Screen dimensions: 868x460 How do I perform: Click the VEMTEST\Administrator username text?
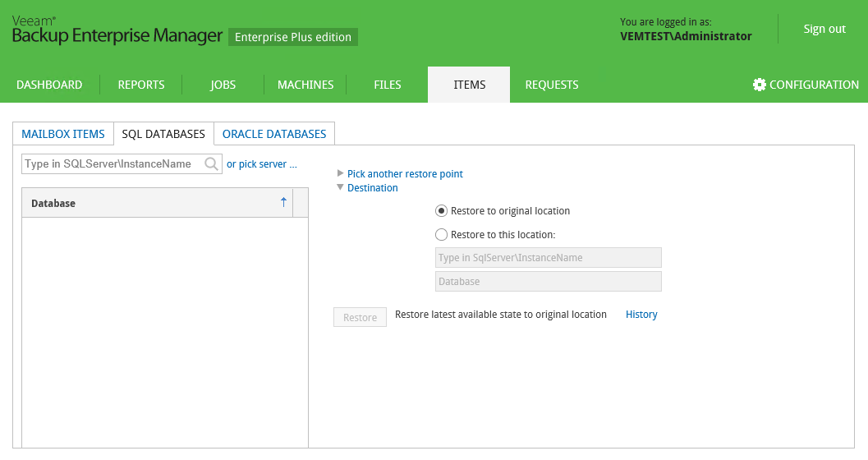click(x=686, y=36)
